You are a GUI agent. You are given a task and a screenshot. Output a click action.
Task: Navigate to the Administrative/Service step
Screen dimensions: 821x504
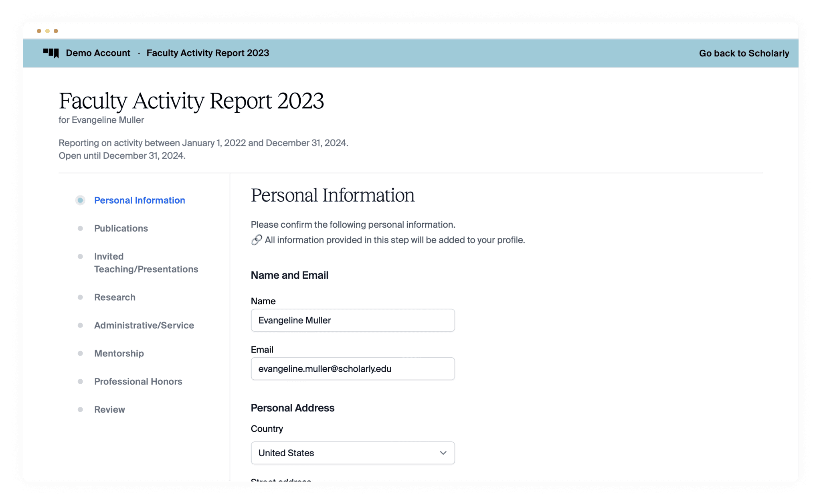click(144, 325)
